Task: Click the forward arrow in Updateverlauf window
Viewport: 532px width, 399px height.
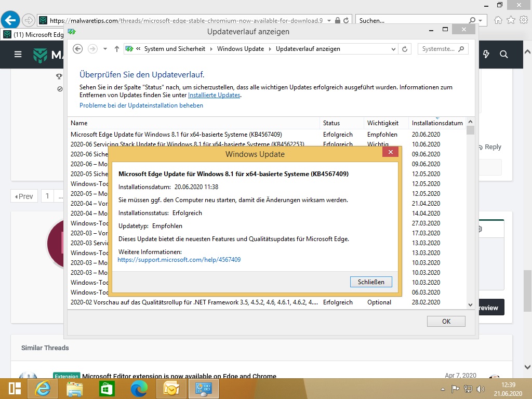Action: pos(92,49)
